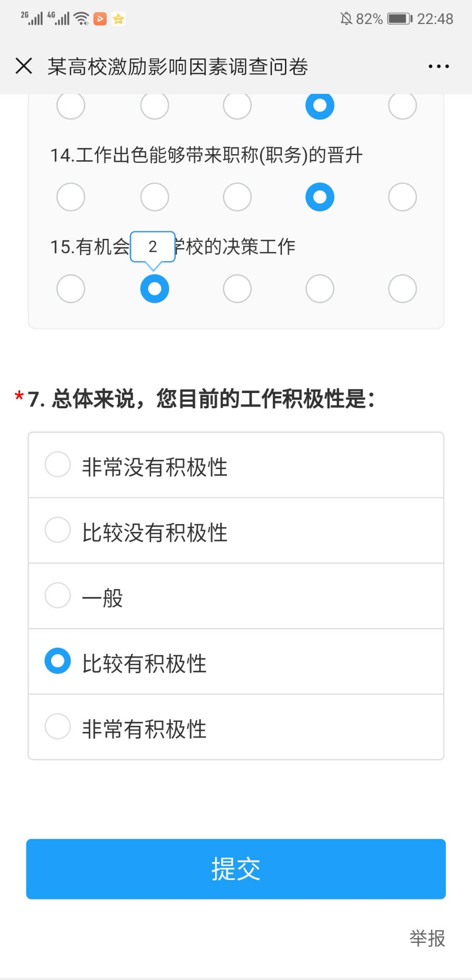The image size is (472, 980).
Task: Tap the Wi-Fi signal icon
Action: point(81,19)
